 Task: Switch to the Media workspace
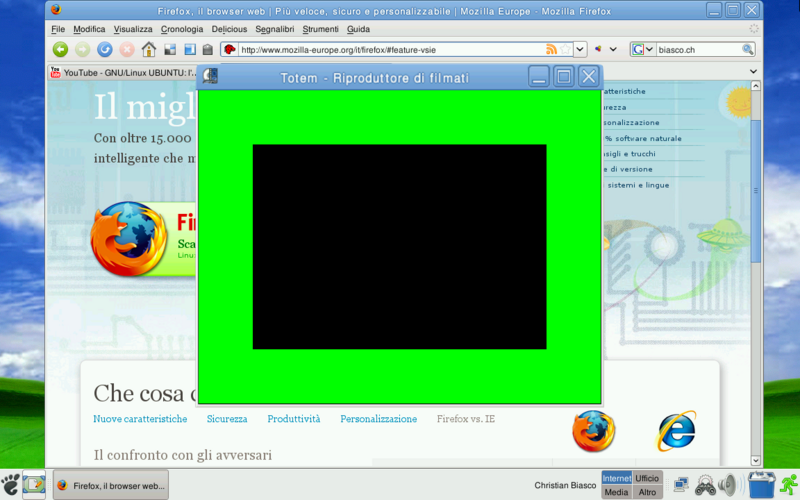pos(616,492)
